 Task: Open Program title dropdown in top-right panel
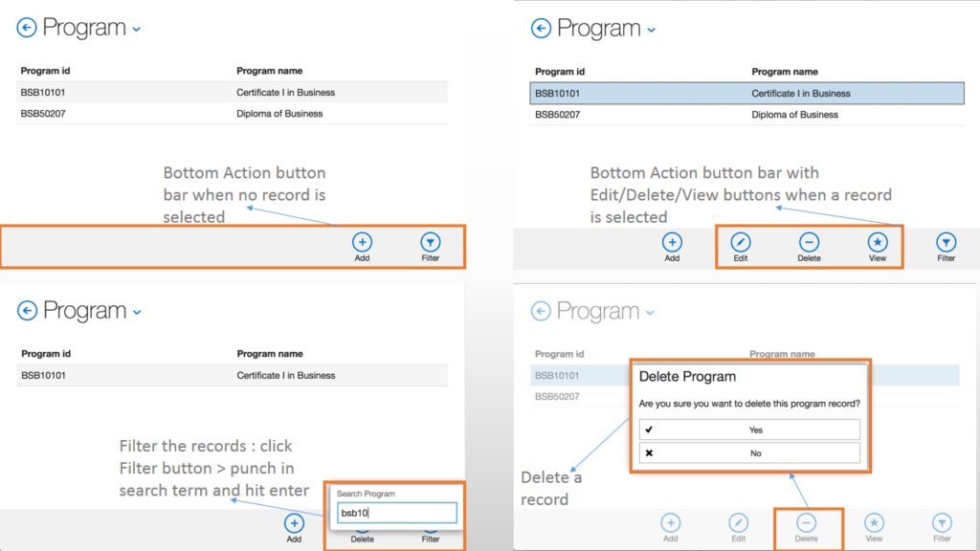pyautogui.click(x=652, y=31)
